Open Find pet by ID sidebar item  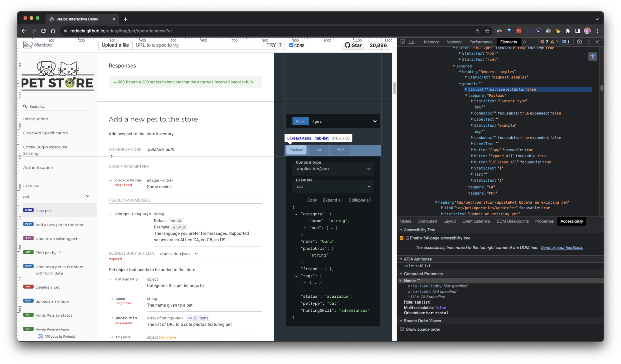(x=48, y=253)
